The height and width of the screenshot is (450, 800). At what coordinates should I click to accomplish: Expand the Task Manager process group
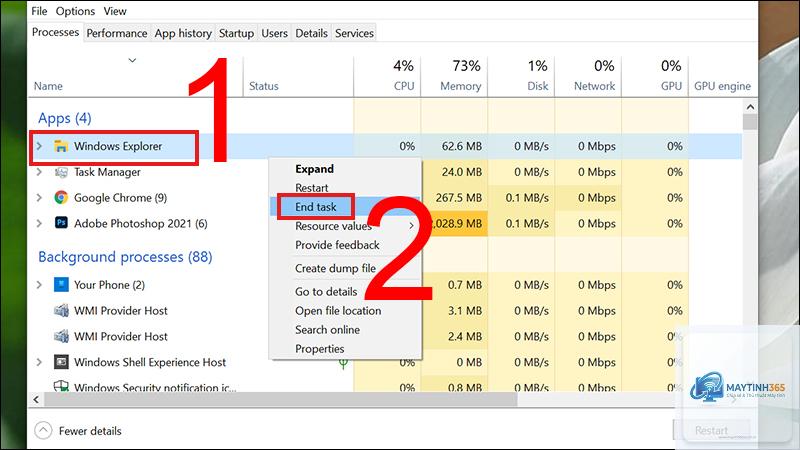(x=39, y=172)
